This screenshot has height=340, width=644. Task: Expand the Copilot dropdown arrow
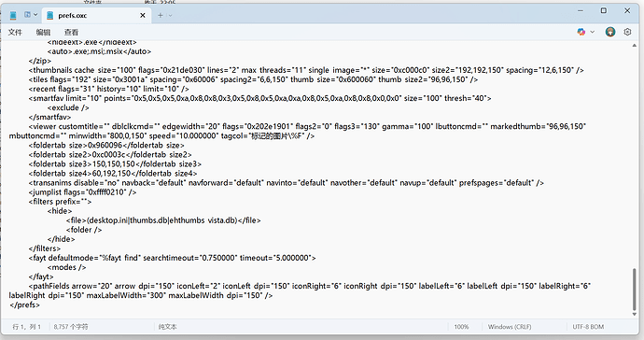pos(593,32)
